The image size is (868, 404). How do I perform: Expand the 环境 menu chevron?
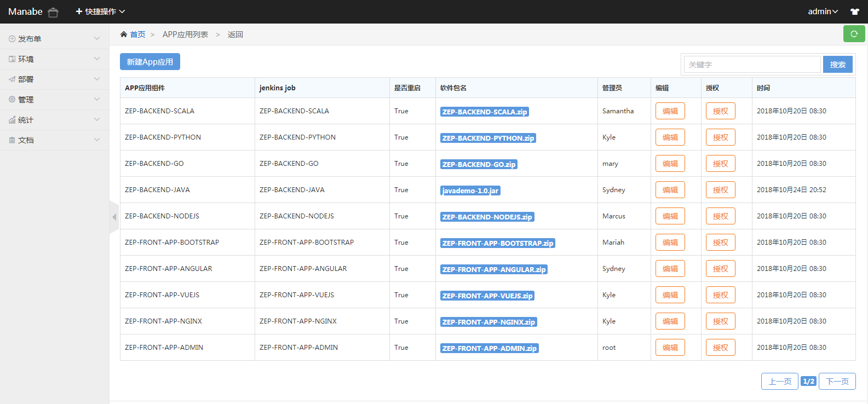pyautogui.click(x=97, y=59)
